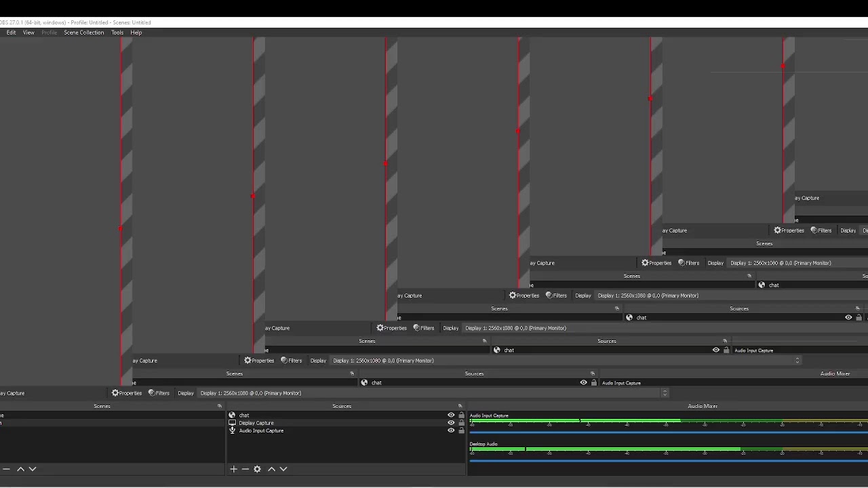Hide the chat source using its eye icon
868x488 pixels.
[x=451, y=415]
